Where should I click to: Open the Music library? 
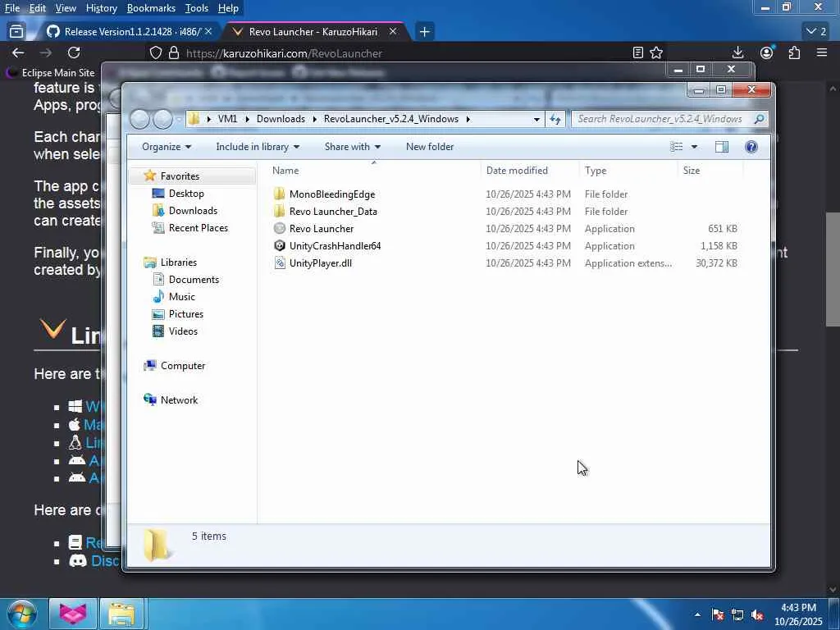(181, 296)
